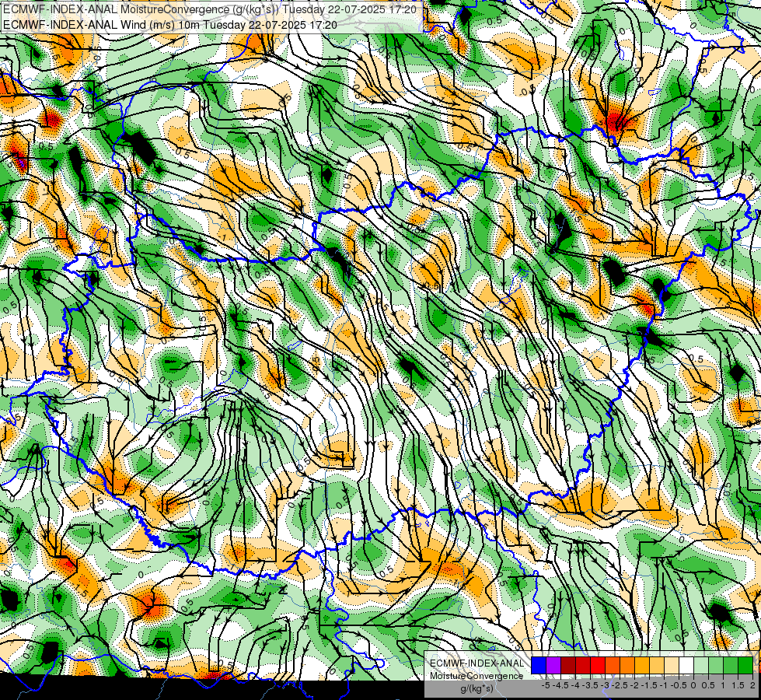Click the -4.5 tick label on the legend
The image size is (761, 700).
(x=560, y=685)
